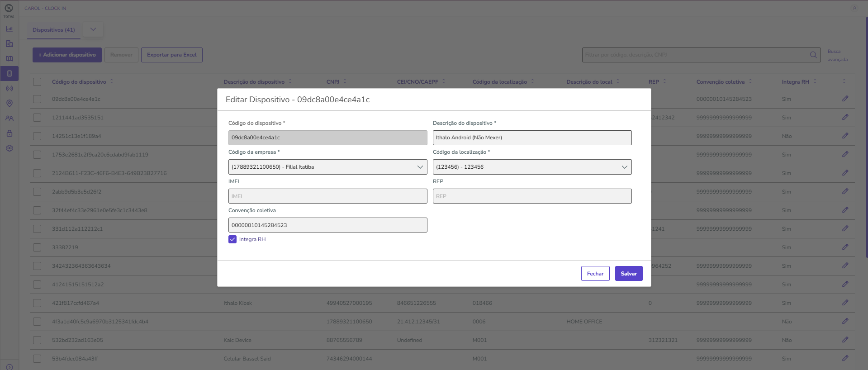Expand the Código da empresa dropdown
Screen dimensions: 868x370
(x=327, y=167)
